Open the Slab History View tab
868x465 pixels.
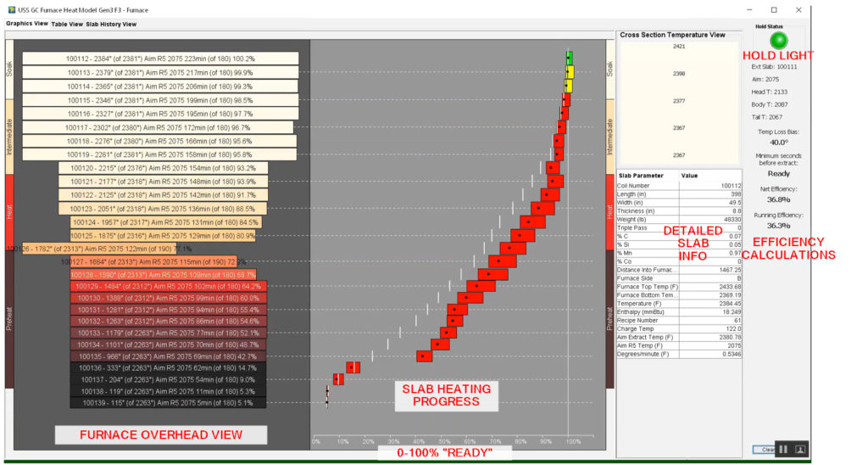(111, 25)
